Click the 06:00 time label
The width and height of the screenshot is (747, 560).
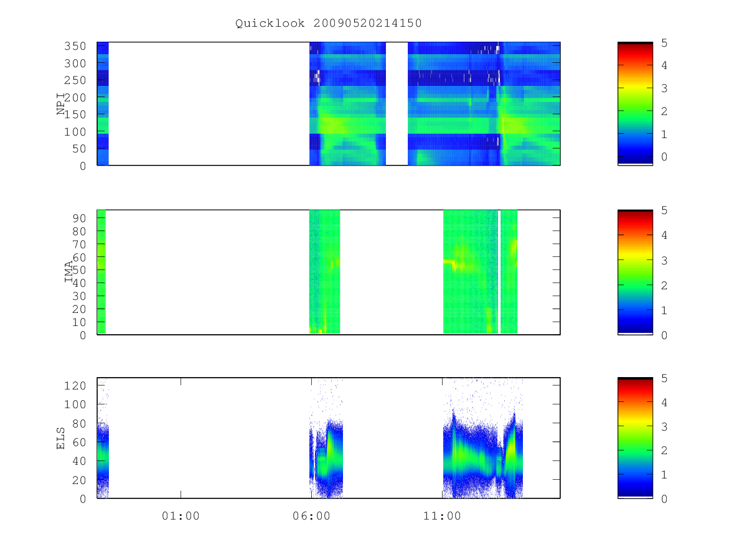click(311, 516)
